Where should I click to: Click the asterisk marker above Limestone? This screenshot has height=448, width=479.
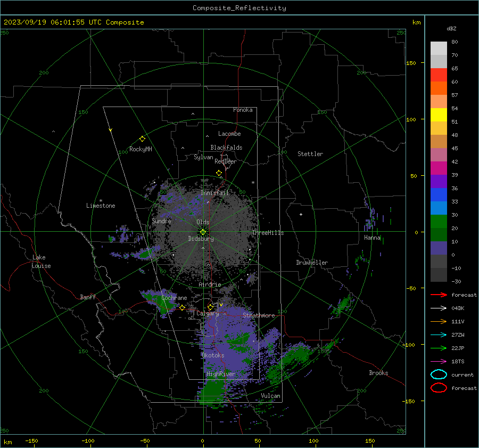click(x=101, y=201)
